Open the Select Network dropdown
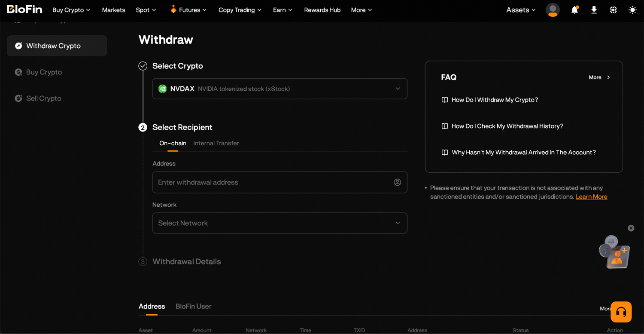The width and height of the screenshot is (644, 334). pos(280,223)
